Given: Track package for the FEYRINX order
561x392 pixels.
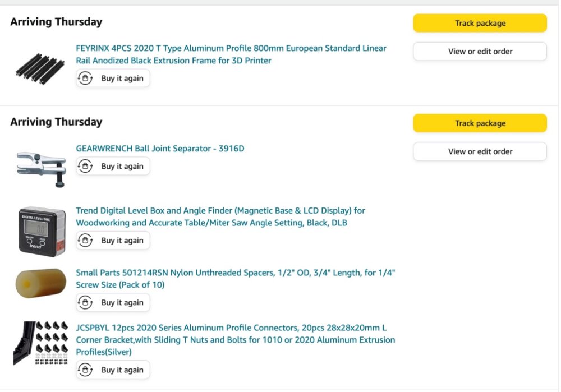Looking at the screenshot, I should coord(480,23).
